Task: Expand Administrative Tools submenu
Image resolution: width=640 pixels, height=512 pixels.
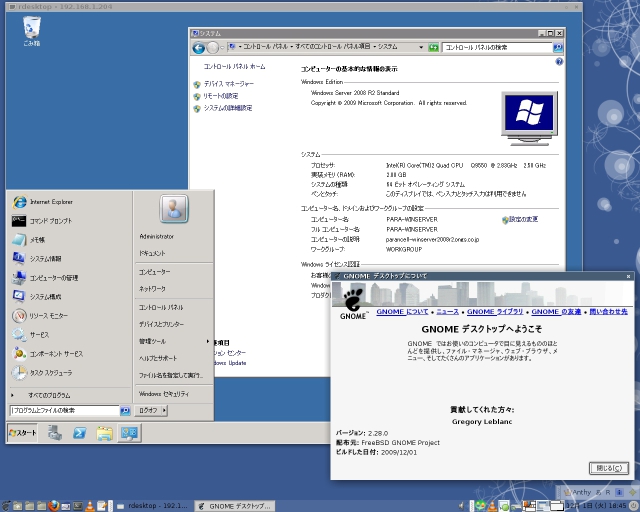Action: 173,341
